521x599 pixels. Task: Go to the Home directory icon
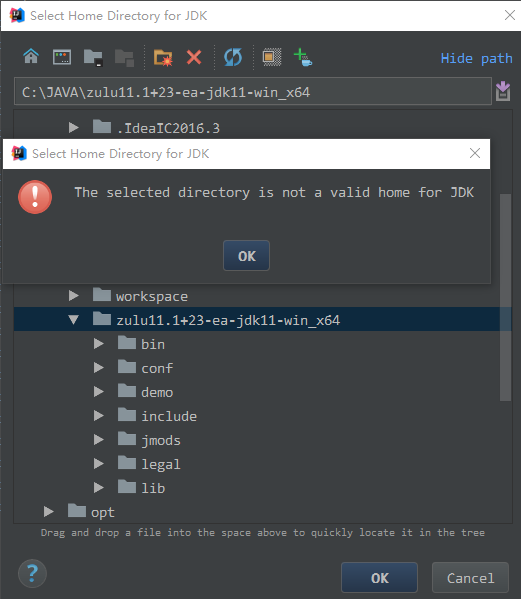click(31, 57)
